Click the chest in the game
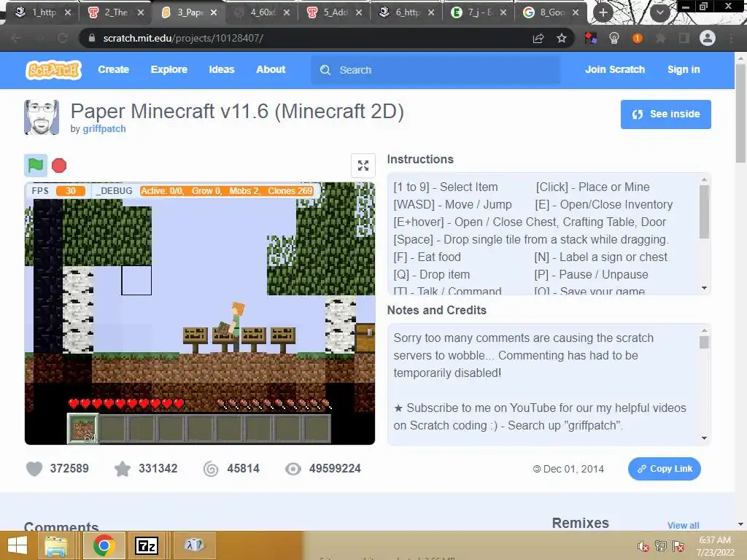Image resolution: width=747 pixels, height=560 pixels. coord(365,338)
